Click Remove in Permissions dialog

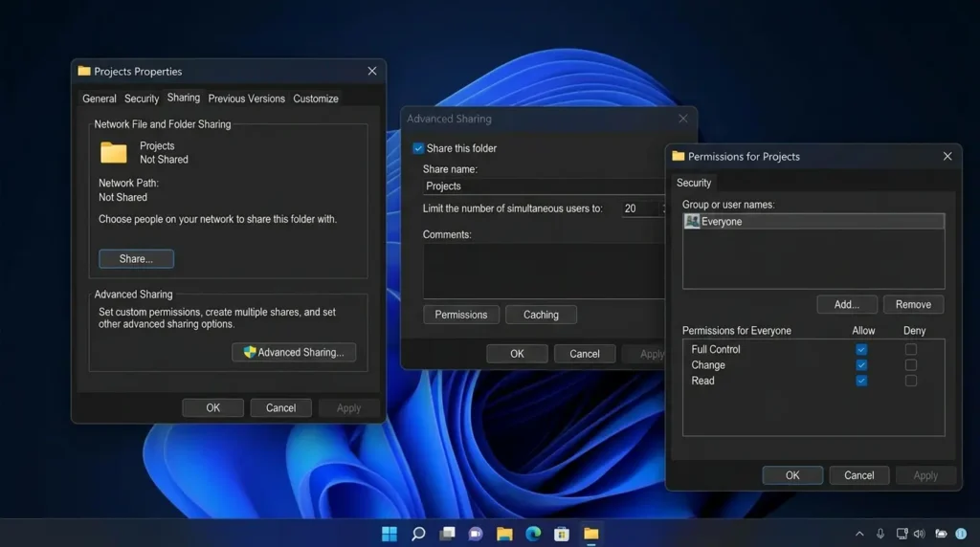pos(913,304)
